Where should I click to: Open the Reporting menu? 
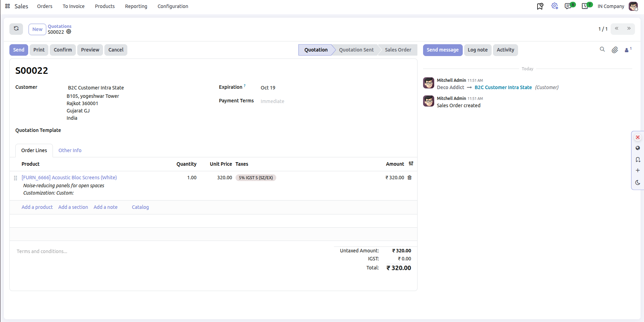click(x=136, y=6)
